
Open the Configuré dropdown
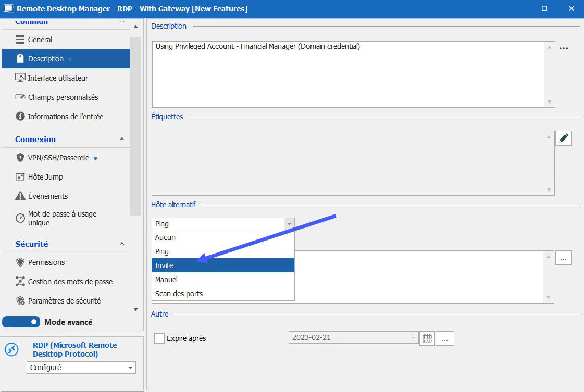click(x=81, y=368)
